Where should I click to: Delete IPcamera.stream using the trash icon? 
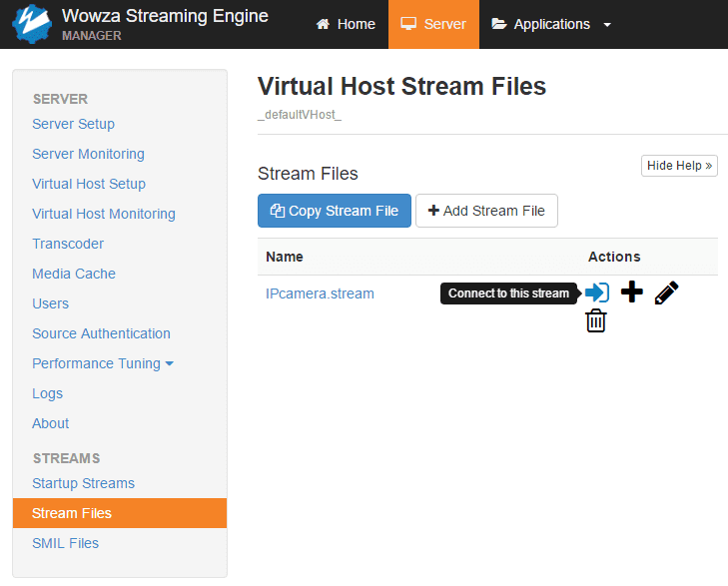[595, 320]
